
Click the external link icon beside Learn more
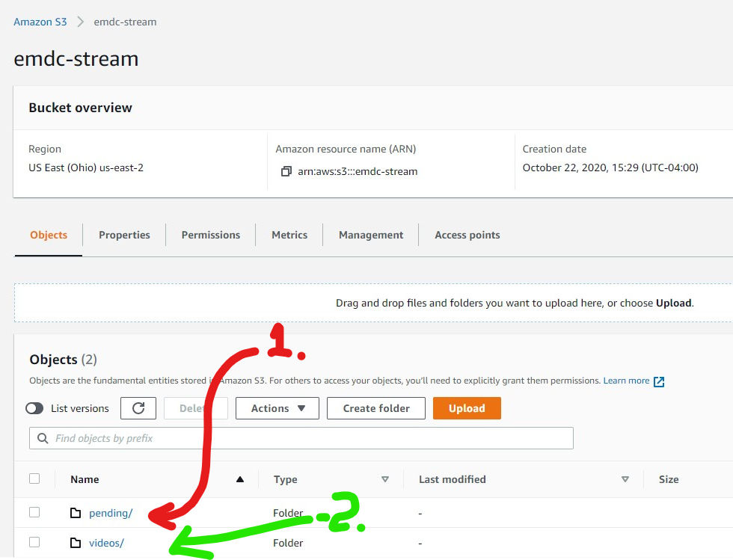pyautogui.click(x=659, y=381)
